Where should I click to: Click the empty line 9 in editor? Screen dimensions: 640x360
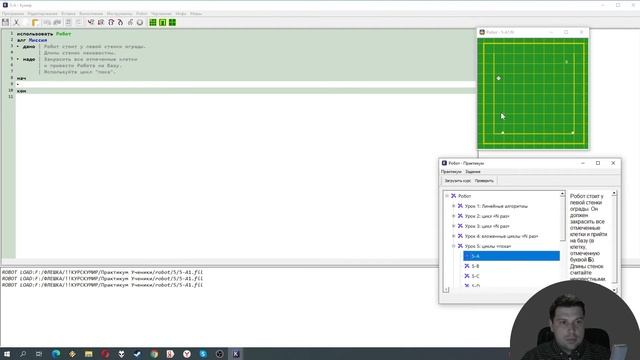point(246,84)
